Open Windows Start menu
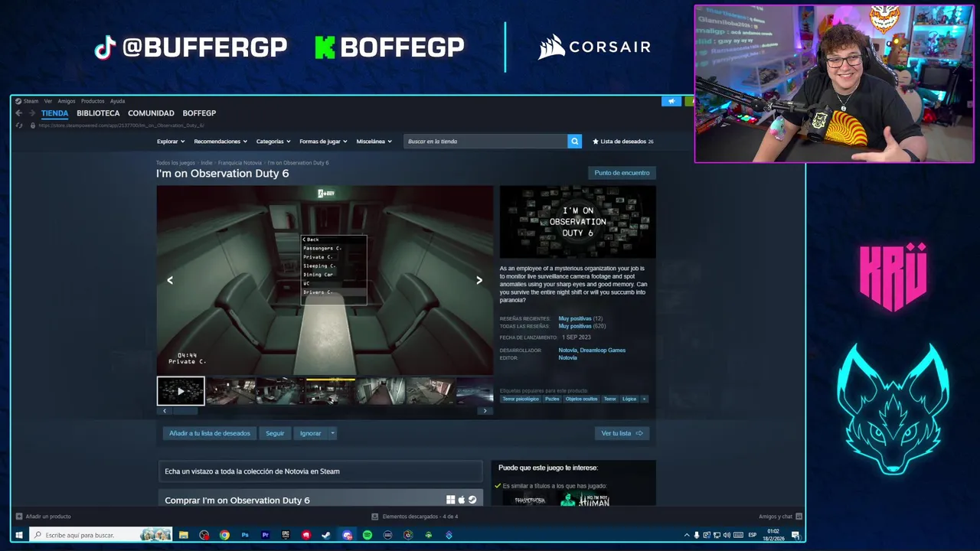 19,535
